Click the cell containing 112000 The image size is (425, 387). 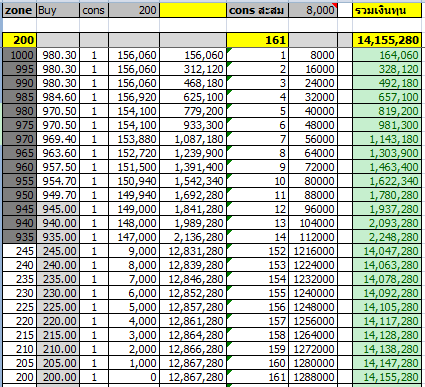(x=313, y=237)
